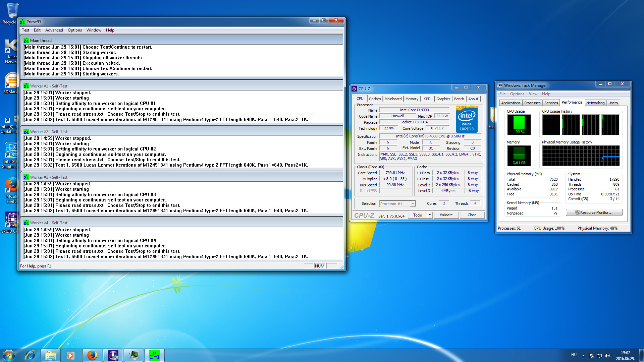Open Prime95 Advanced menu
Viewport: 644px width, 362px height.
pos(54,30)
